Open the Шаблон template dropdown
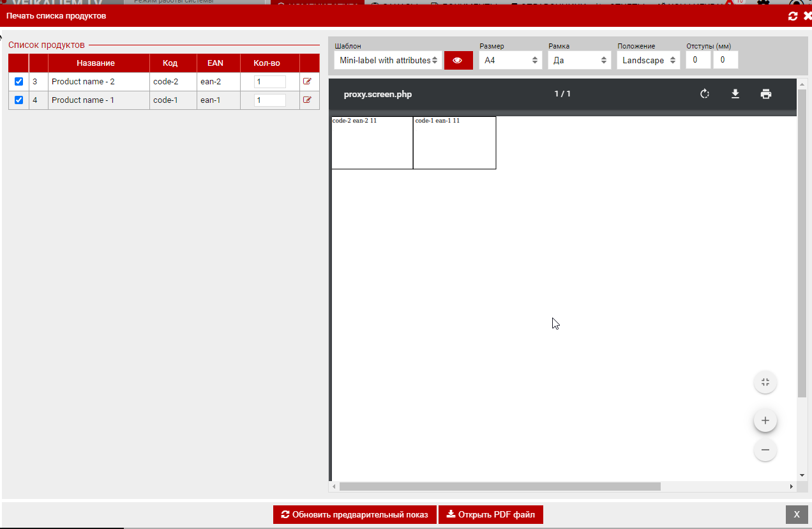Image resolution: width=812 pixels, height=529 pixels. point(387,60)
